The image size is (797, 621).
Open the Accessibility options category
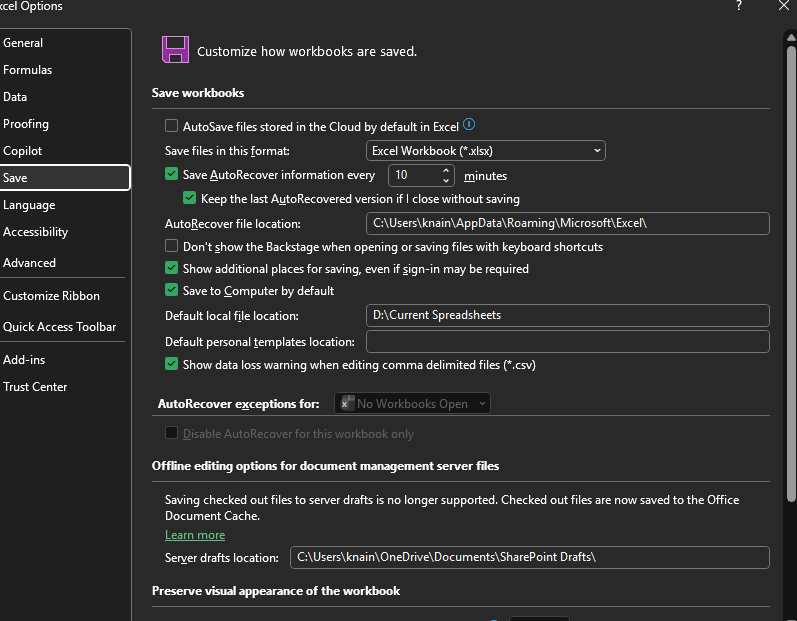65,232
